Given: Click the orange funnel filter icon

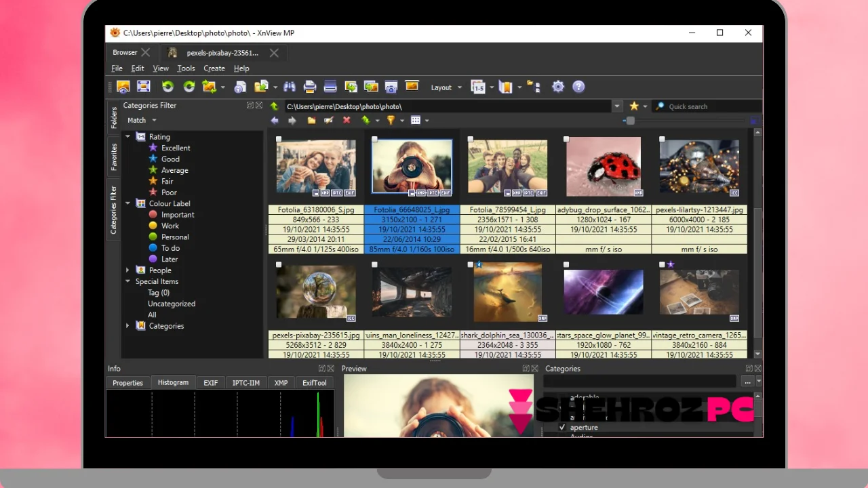Looking at the screenshot, I should (x=391, y=121).
